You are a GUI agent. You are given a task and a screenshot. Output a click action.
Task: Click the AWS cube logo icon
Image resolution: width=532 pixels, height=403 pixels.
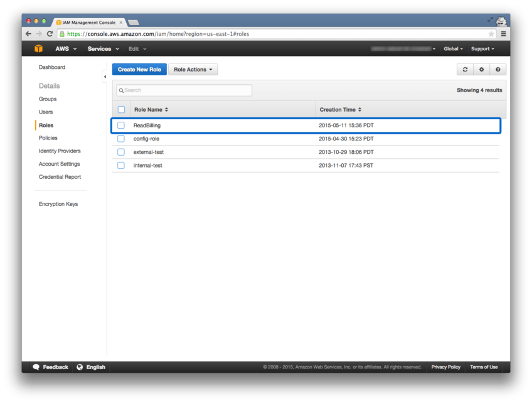(38, 48)
